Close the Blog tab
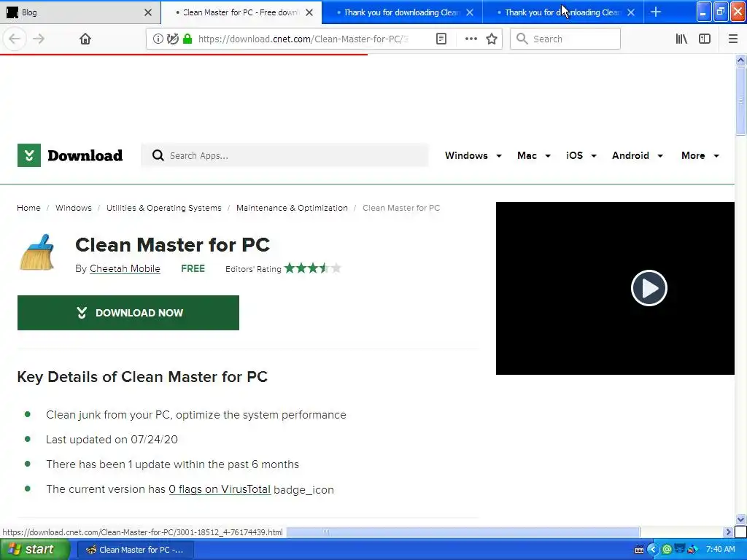The image size is (747, 560). point(147,12)
